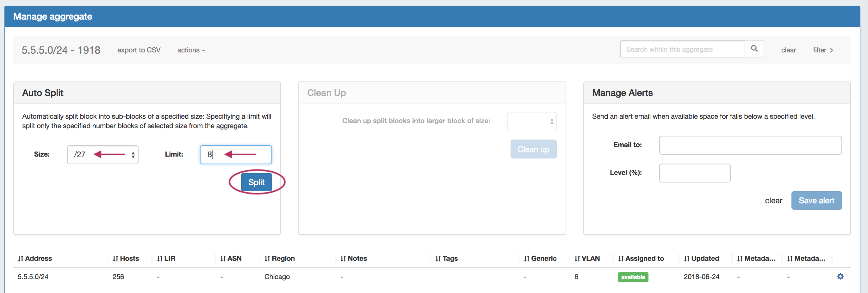Open the Size dropdown showing /27
The width and height of the screenshot is (868, 293).
coord(102,154)
